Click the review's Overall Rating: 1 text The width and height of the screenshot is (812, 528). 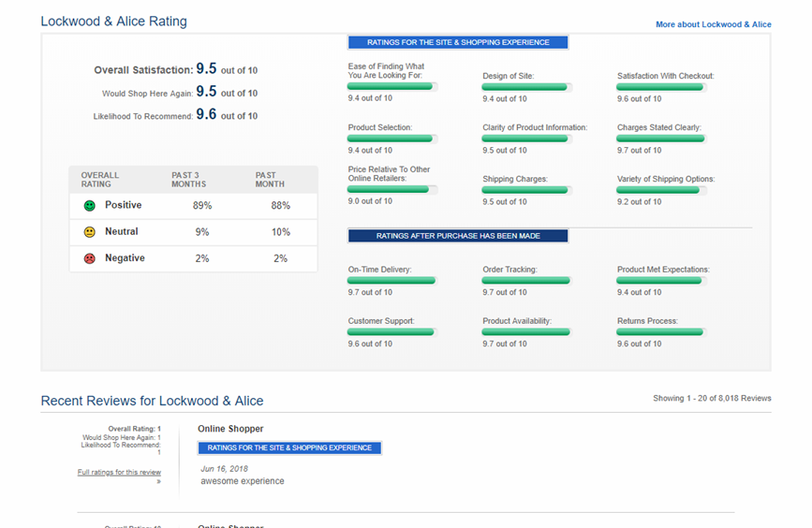click(x=135, y=429)
